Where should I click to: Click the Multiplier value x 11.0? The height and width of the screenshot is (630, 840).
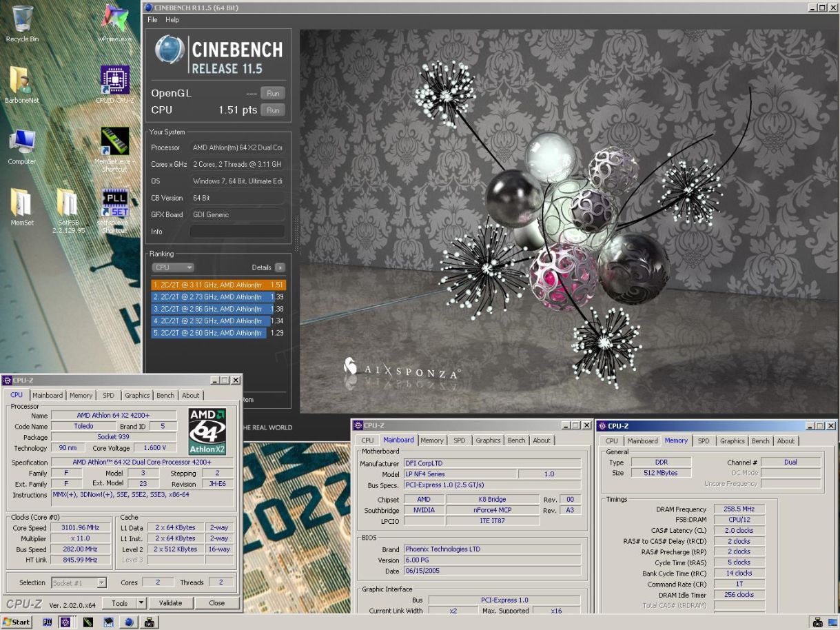pos(81,538)
